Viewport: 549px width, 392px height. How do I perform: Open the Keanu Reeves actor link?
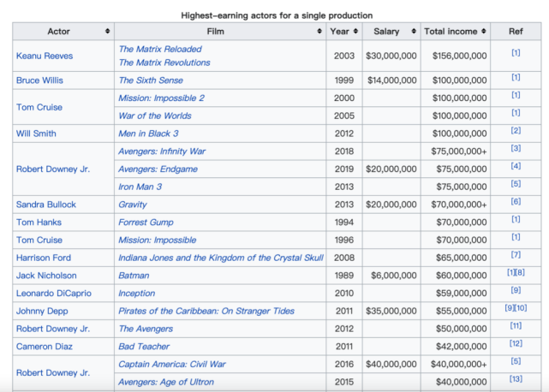(x=45, y=56)
